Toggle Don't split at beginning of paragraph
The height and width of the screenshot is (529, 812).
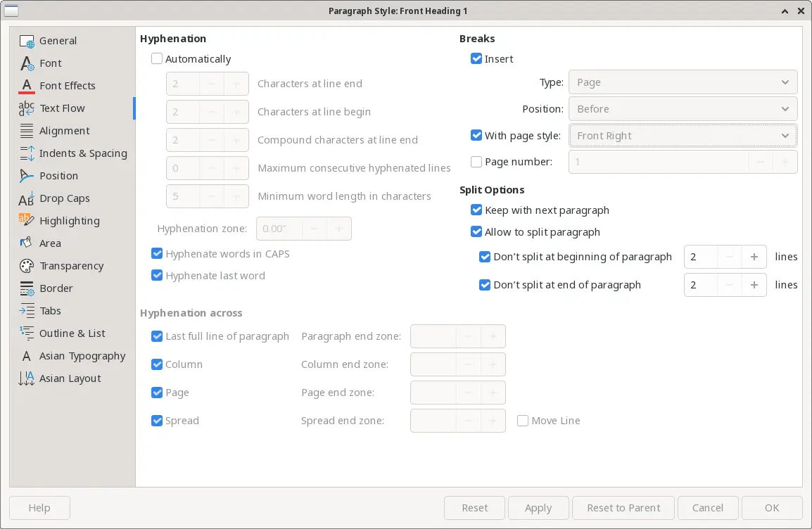point(485,257)
